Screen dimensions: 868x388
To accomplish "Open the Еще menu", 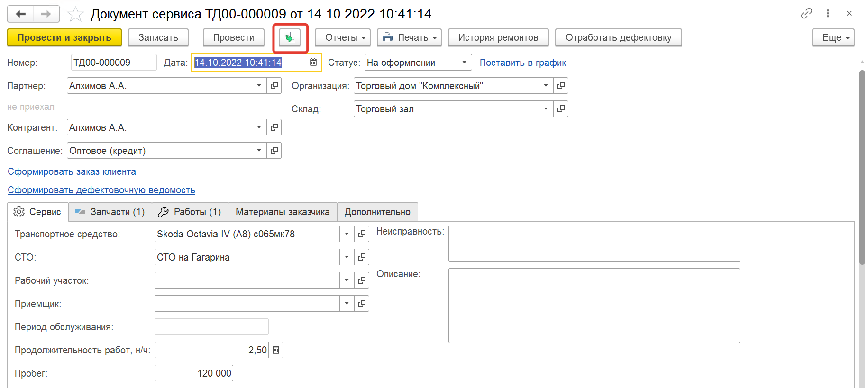I will click(x=833, y=37).
